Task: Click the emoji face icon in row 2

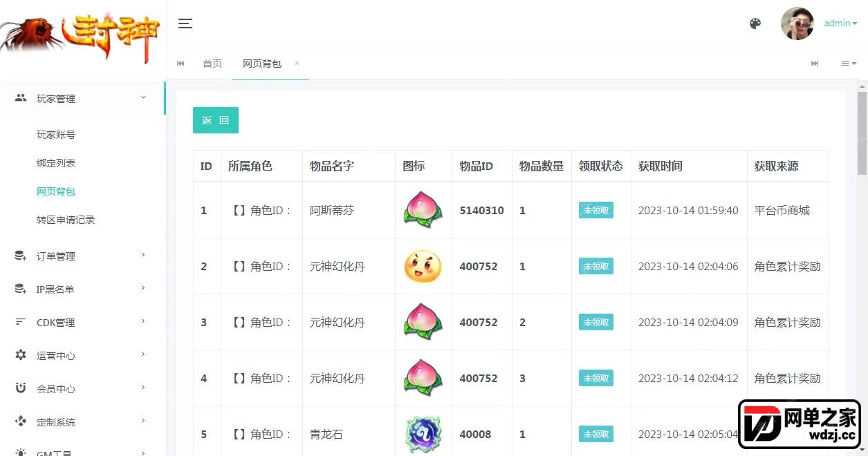Action: tap(423, 266)
